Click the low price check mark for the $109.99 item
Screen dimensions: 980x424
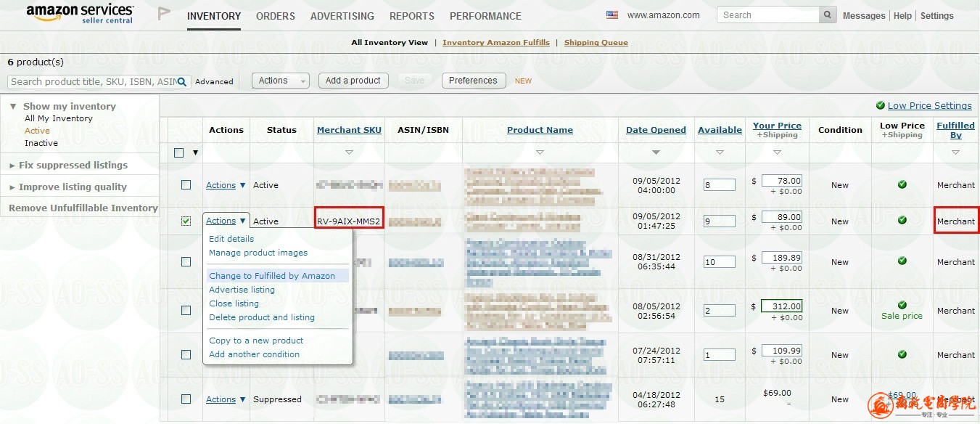(902, 354)
